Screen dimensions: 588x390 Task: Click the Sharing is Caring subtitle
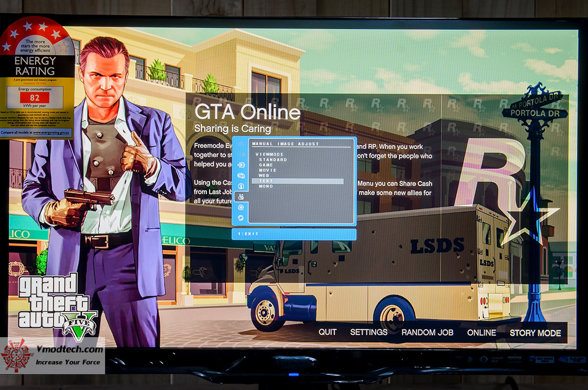click(x=232, y=129)
